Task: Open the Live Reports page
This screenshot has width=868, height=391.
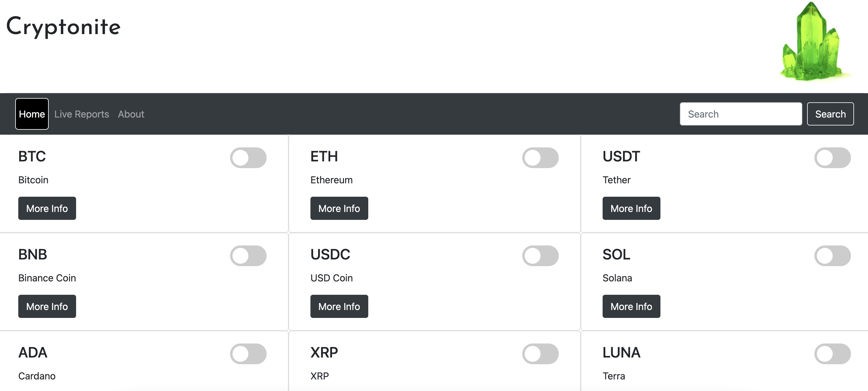Action: coord(81,114)
